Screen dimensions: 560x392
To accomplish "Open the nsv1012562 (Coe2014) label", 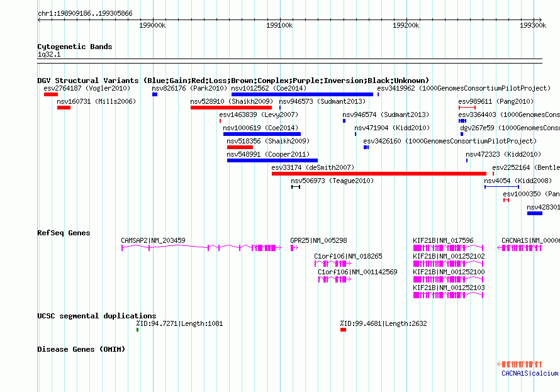I will coord(269,88).
